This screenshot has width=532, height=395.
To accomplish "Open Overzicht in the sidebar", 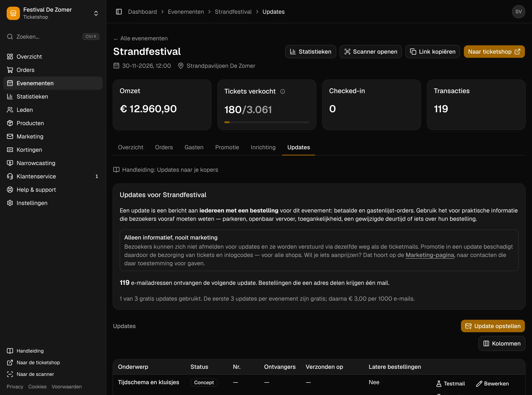I will tap(53, 57).
